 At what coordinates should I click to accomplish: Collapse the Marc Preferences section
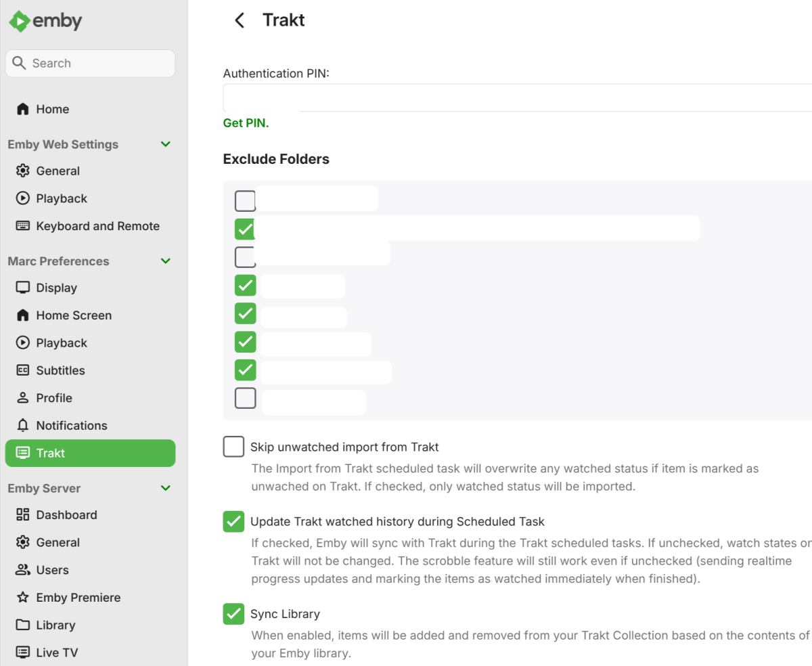point(166,261)
